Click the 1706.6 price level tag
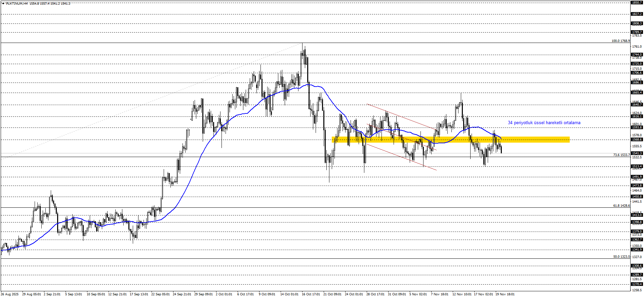644x298 pixels. (x=637, y=73)
